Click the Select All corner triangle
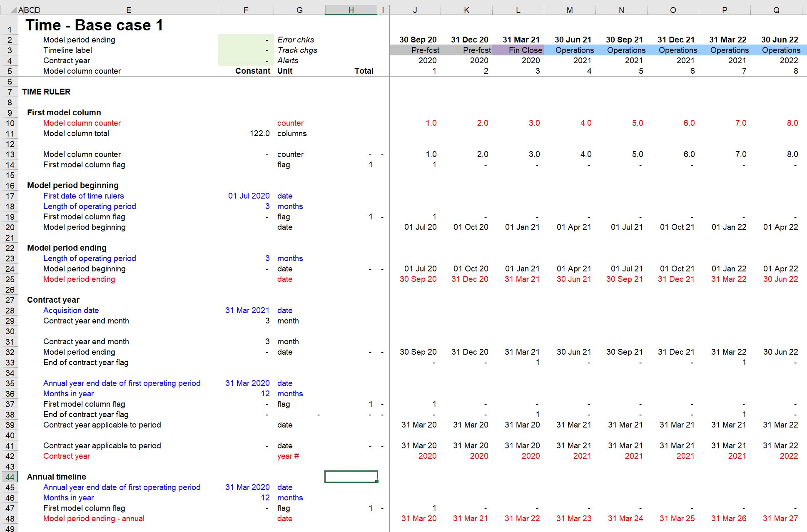 (x=13, y=10)
